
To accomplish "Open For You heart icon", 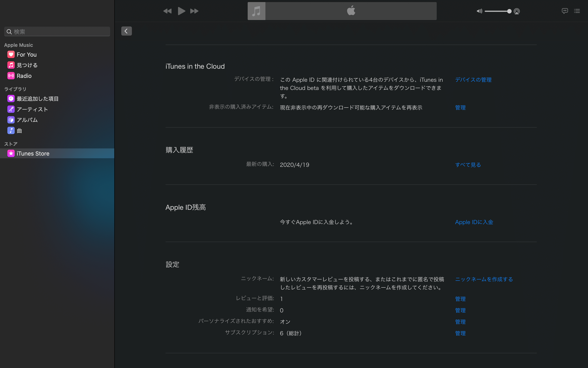I will 11,55.
